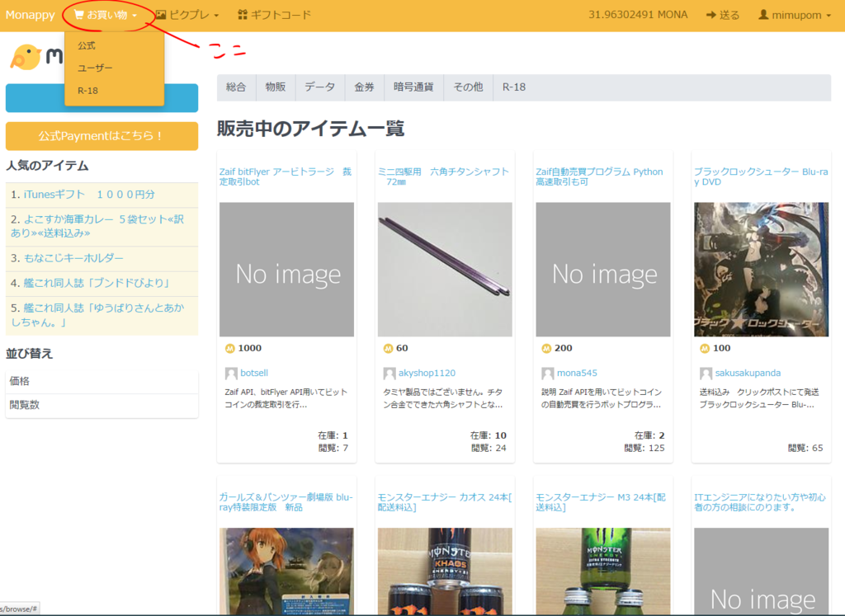This screenshot has width=845, height=616.
Task: Click akyshop1120's avatar icon
Action: tap(389, 374)
